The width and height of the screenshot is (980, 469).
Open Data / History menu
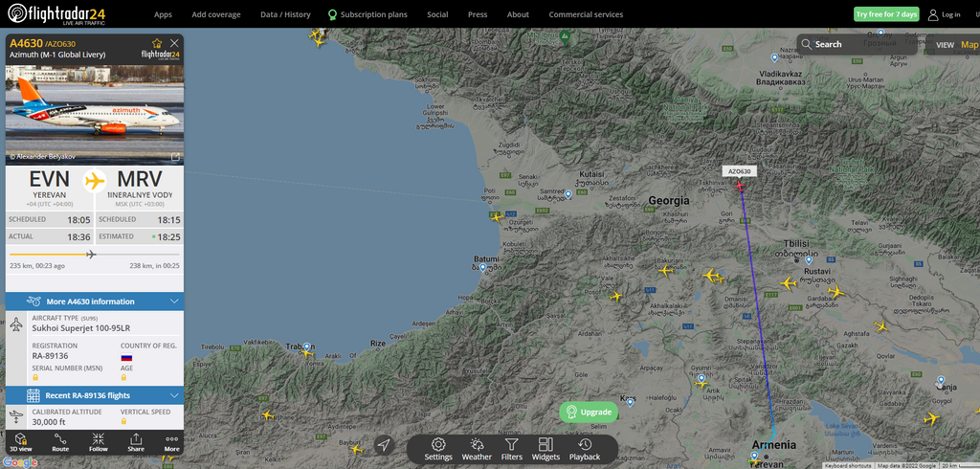coord(285,14)
